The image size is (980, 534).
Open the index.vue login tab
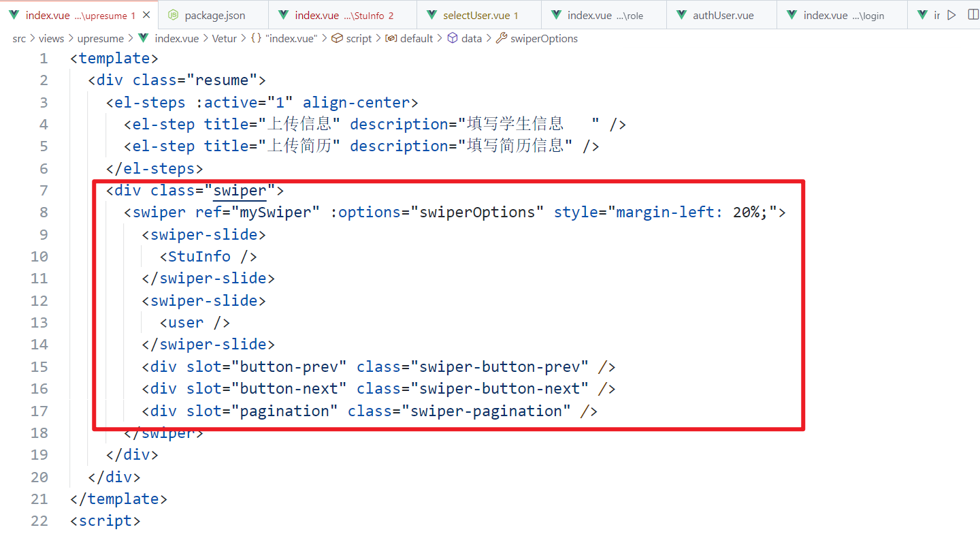pyautogui.click(x=842, y=15)
